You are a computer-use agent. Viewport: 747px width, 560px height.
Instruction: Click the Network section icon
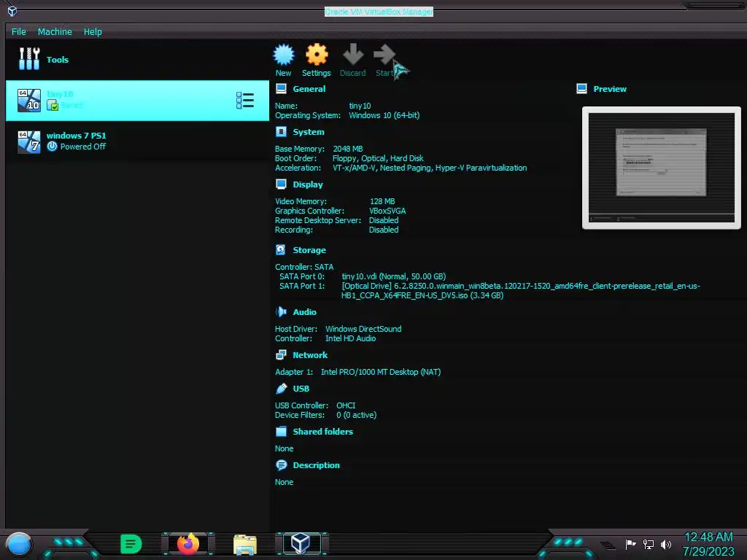point(281,355)
